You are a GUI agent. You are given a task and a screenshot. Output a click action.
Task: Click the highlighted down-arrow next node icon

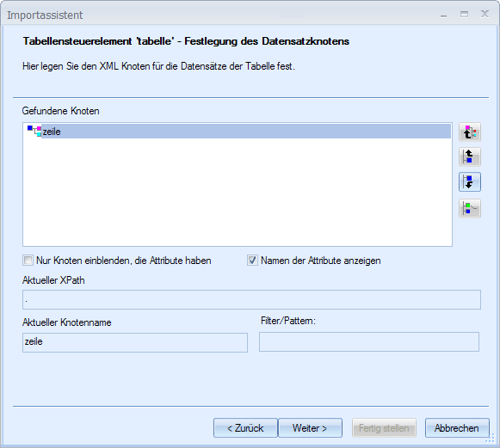[470, 182]
